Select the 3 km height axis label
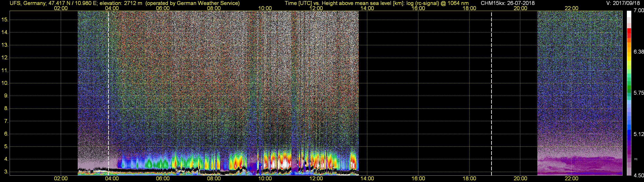Screen dimensions: 644x182 pyautogui.click(x=6, y=172)
